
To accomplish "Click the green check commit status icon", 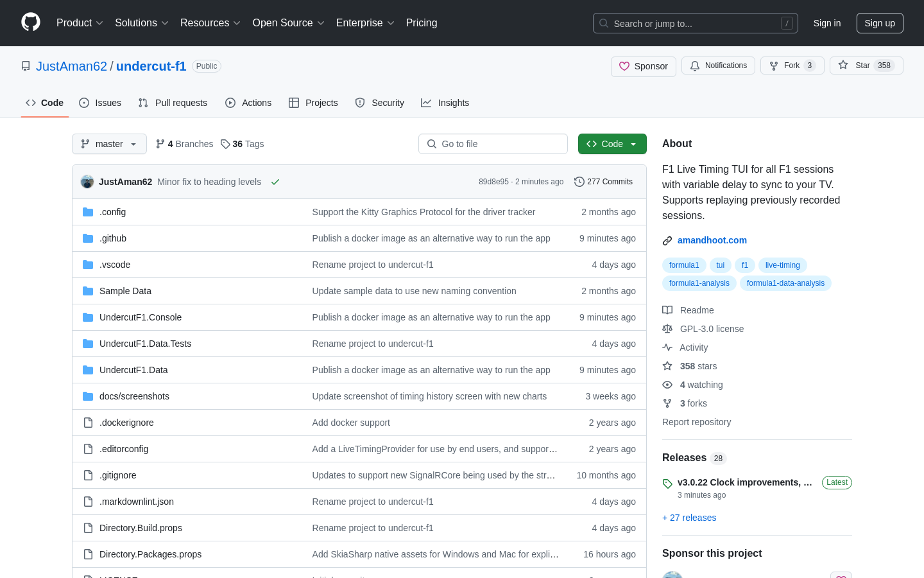I will pos(275,182).
